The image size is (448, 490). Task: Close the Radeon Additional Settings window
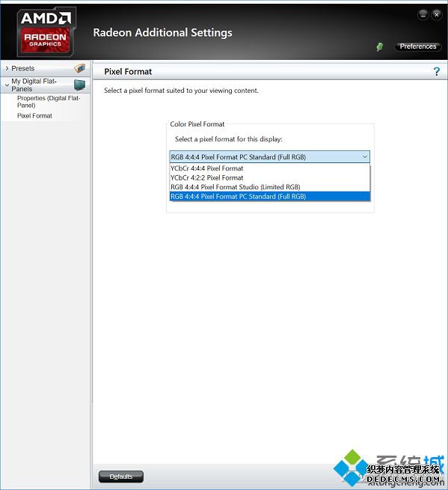click(437, 14)
